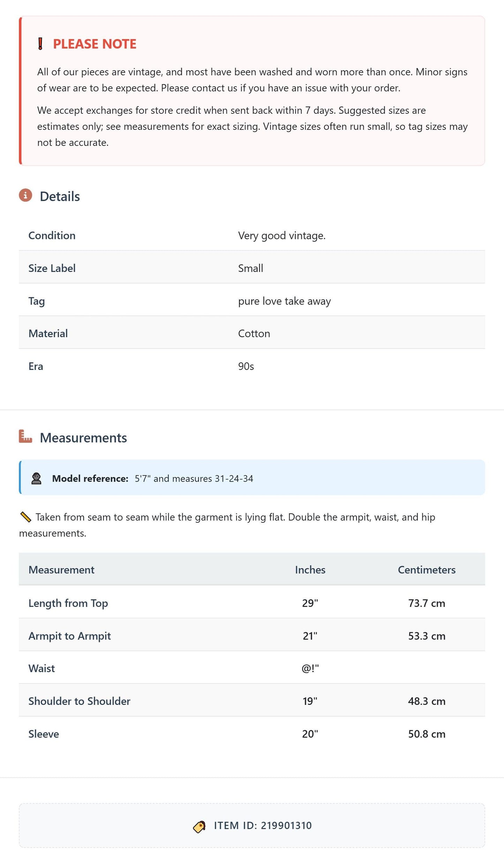This screenshot has height=864, width=504.
Task: Click the red exclamation mark icon
Action: (x=40, y=44)
